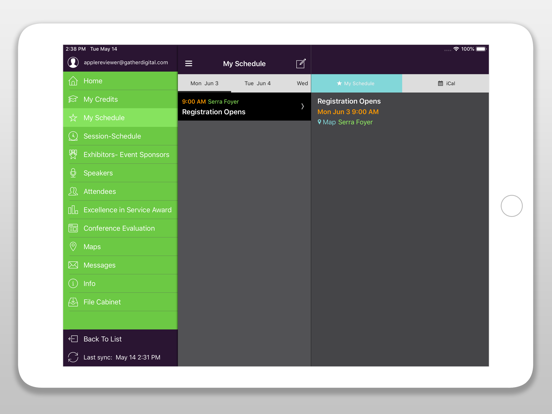Toggle the hamburger menu icon
Viewport: 552px width, 414px height.
click(x=189, y=63)
